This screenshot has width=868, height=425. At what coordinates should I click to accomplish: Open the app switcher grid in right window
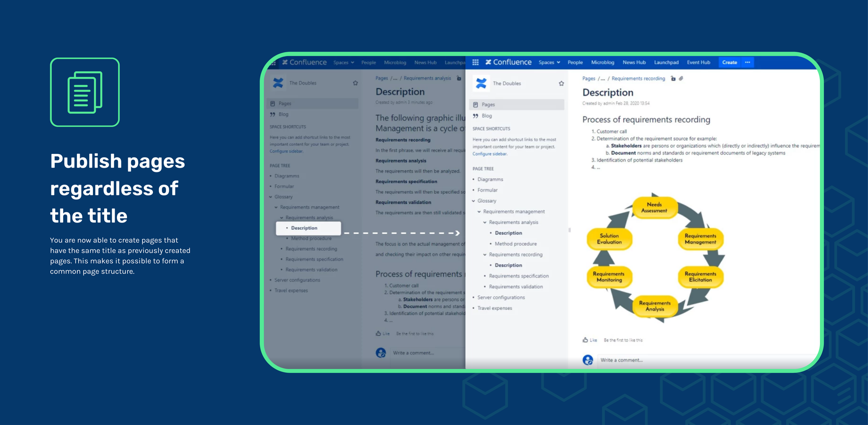click(x=476, y=62)
